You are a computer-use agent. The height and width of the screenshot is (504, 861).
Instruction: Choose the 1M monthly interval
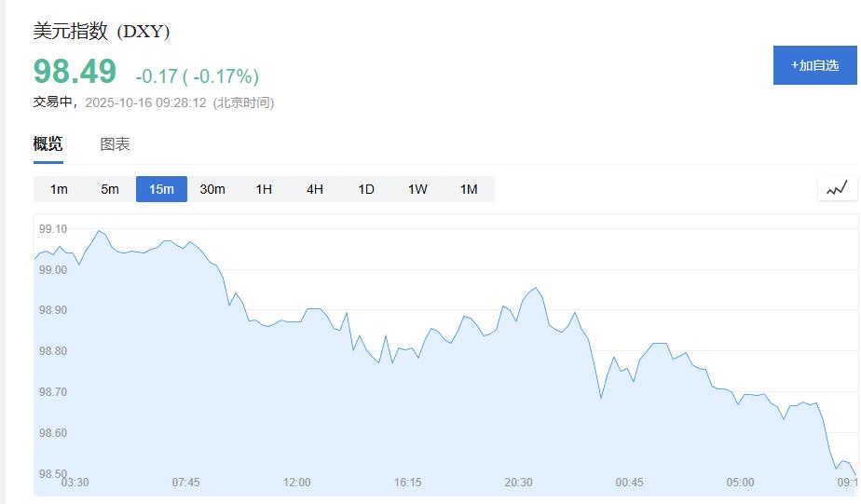click(469, 189)
